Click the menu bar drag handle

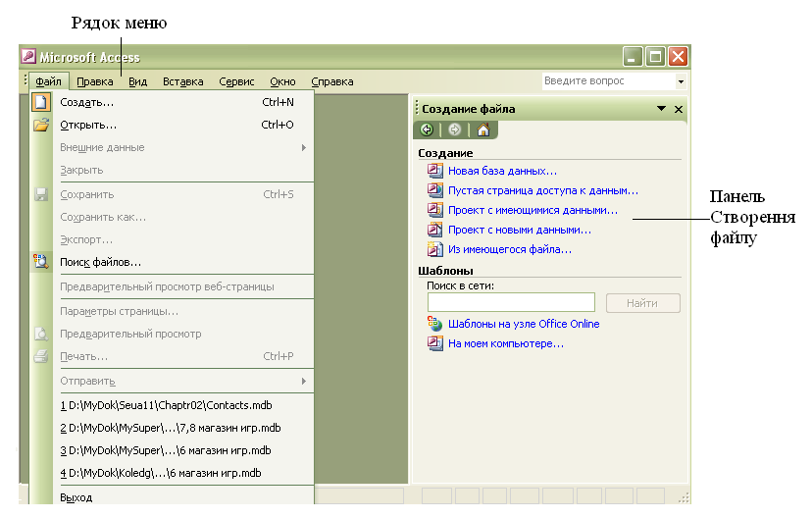[25, 80]
